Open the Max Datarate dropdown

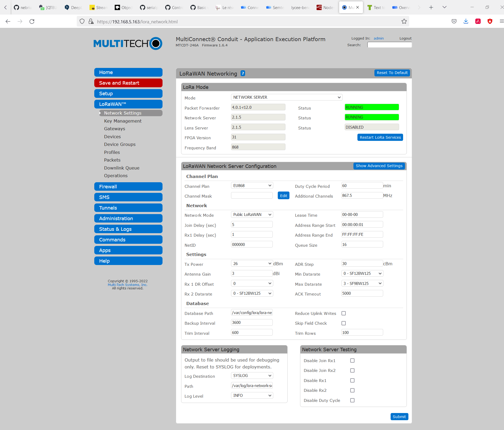click(362, 284)
